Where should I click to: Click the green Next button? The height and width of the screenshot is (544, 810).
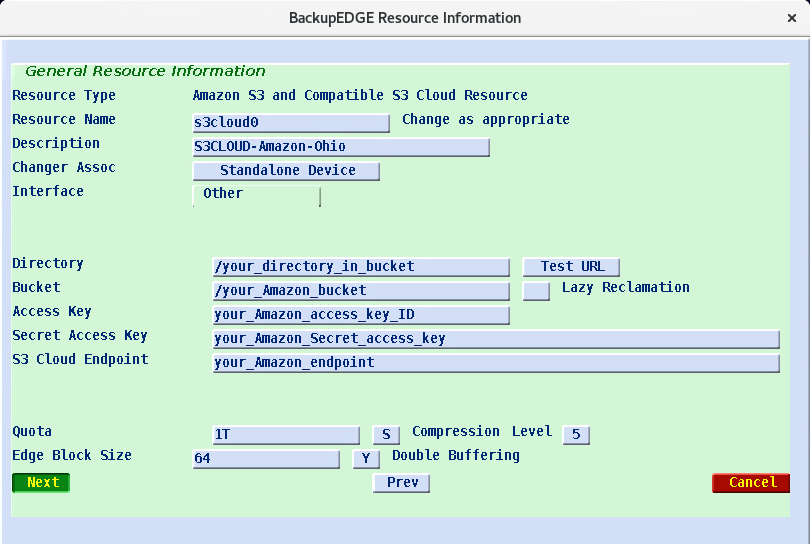(41, 483)
